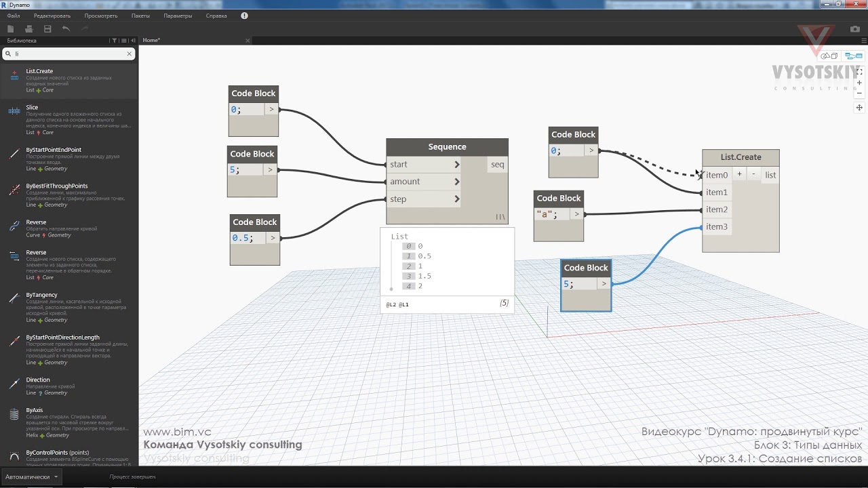Open the Пакеты menu
Image resolution: width=868 pixels, height=488 pixels.
140,16
